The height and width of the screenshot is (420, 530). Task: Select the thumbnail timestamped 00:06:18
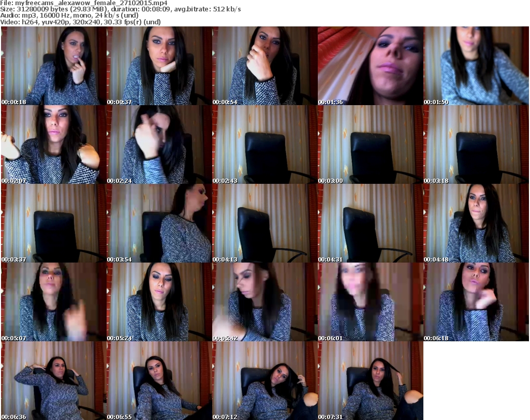[476, 302]
